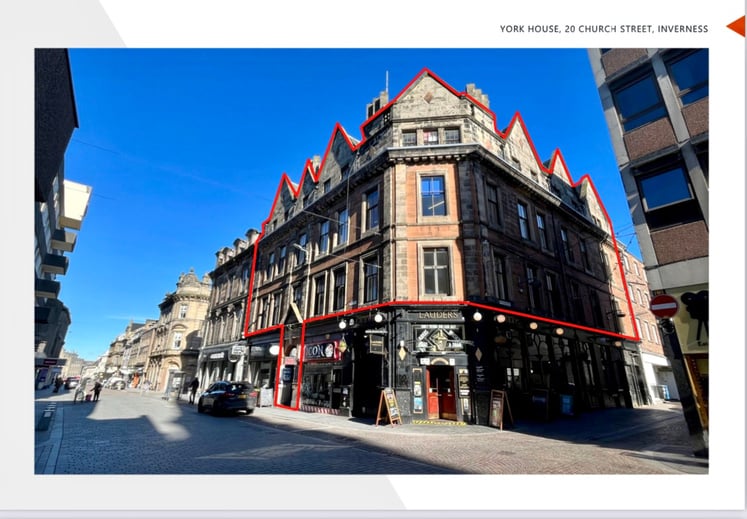
Task: Click the red no-entry road sign
Action: click(x=663, y=306)
